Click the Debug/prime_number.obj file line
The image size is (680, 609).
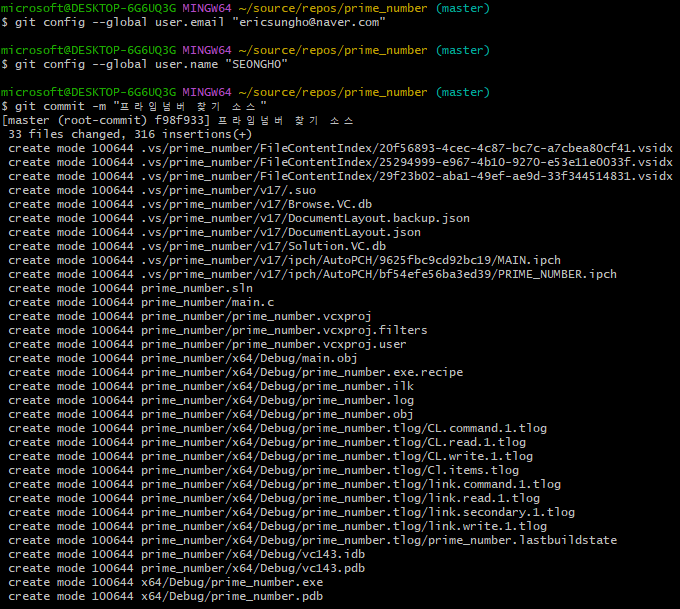coord(211,414)
